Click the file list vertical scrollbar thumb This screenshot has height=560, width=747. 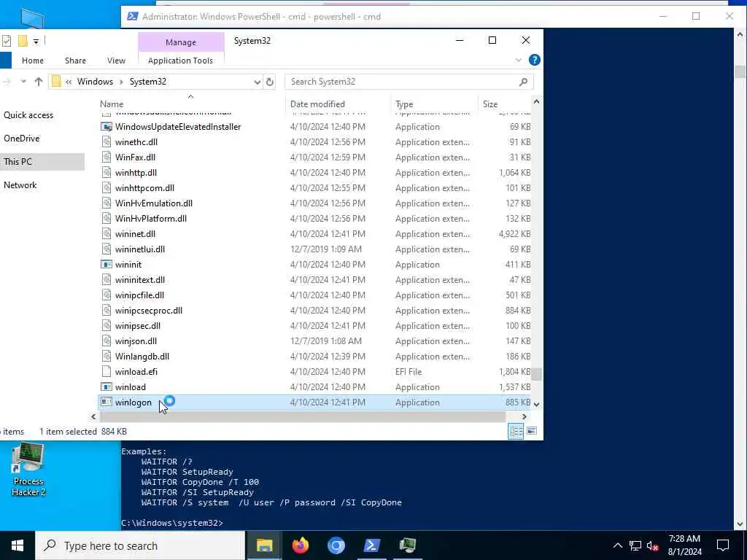(x=536, y=374)
